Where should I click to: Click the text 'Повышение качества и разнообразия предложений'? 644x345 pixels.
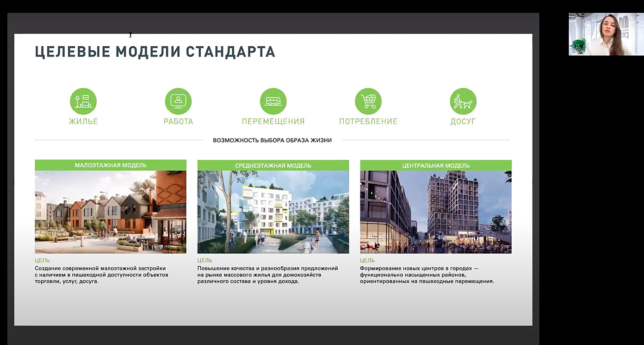pos(268,269)
